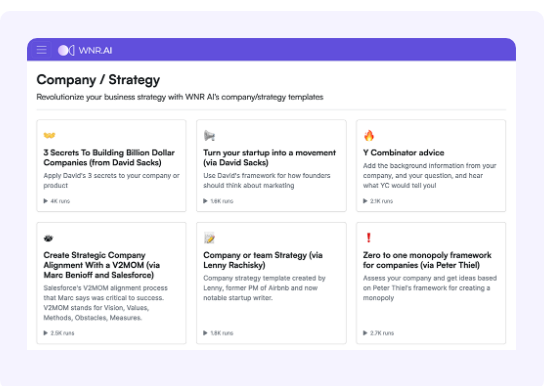
Task: Click the icon above Create Strategic Company Alignment
Action: click(x=48, y=238)
